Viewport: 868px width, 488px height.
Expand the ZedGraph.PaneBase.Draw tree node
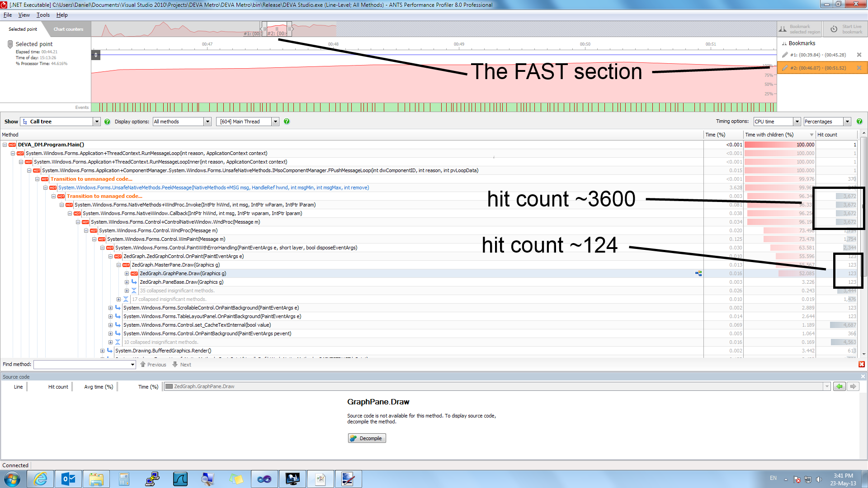pyautogui.click(x=127, y=282)
